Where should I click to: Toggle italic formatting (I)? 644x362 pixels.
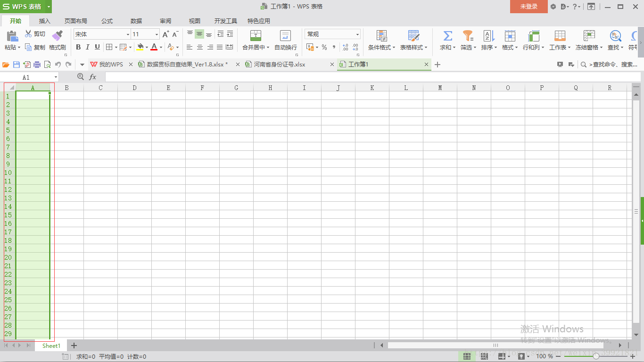point(88,47)
